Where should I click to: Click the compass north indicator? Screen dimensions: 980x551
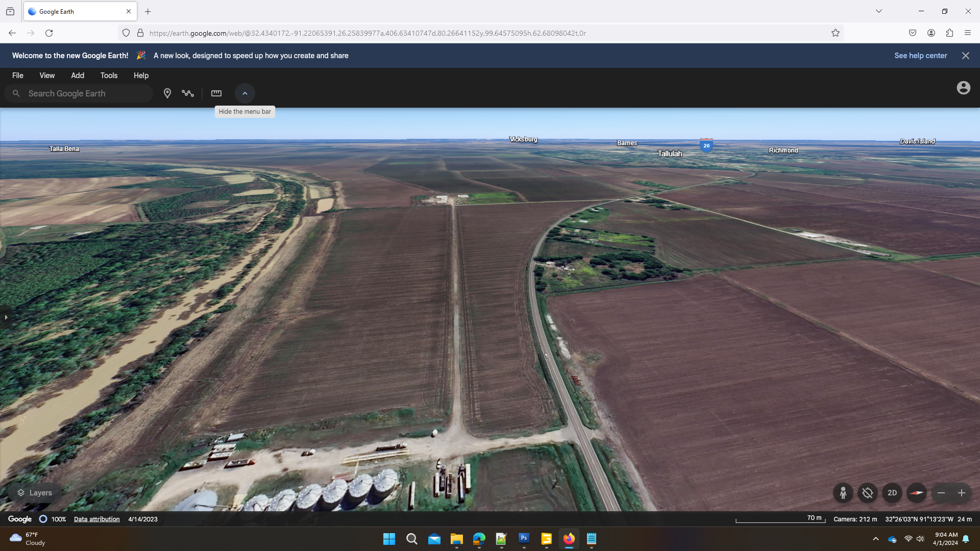[x=917, y=493]
